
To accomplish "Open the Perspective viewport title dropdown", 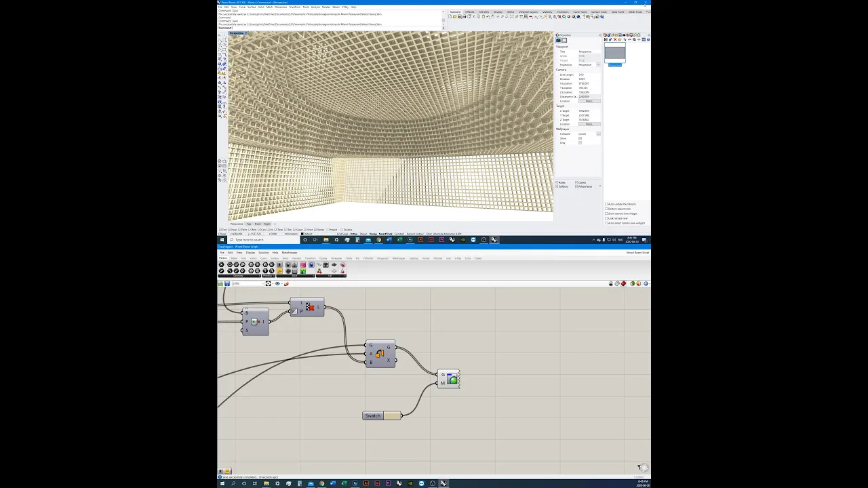I will coord(247,33).
